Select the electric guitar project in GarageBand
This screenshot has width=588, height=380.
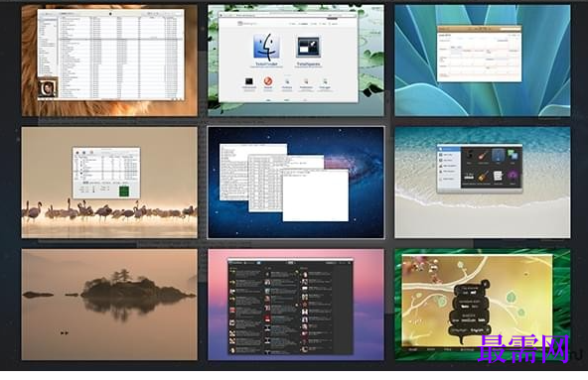483,155
